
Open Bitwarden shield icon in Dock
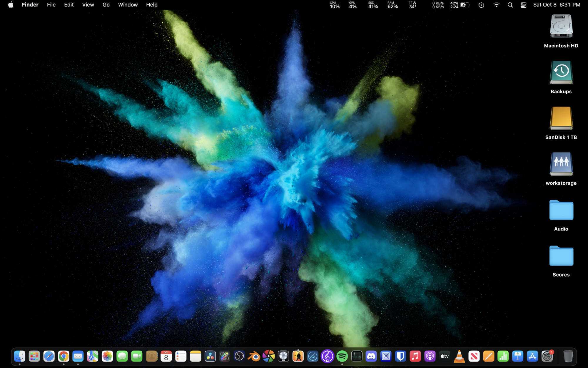pos(400,357)
